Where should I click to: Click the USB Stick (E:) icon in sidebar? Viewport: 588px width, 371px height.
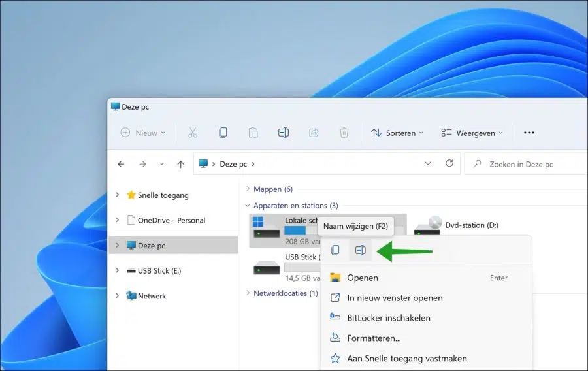pos(131,270)
